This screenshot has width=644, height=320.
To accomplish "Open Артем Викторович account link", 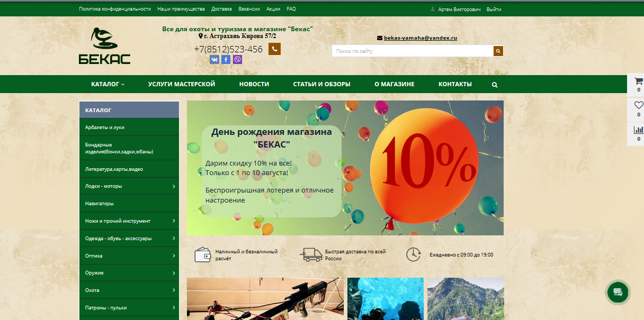I will (460, 9).
